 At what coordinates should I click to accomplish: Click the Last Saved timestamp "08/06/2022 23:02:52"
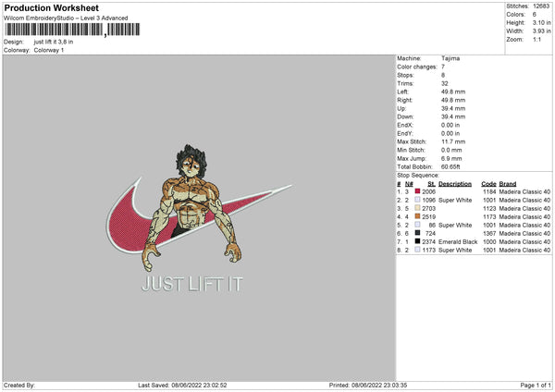point(199,386)
